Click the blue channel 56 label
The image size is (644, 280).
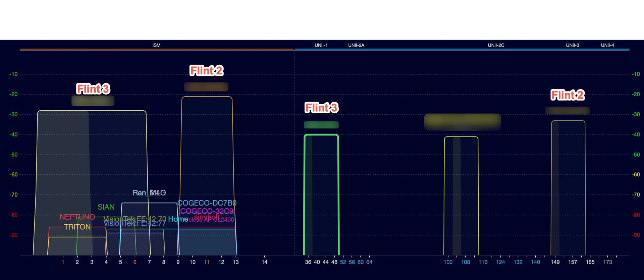[352, 262]
